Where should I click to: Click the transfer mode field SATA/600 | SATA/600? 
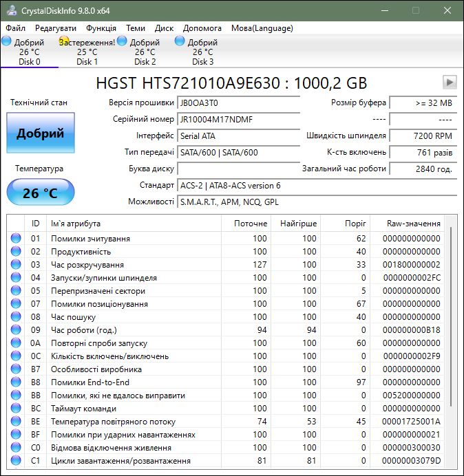[238, 152]
